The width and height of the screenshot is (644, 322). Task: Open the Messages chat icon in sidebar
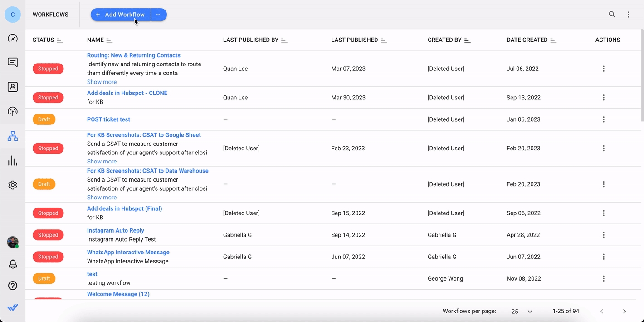coord(13,63)
